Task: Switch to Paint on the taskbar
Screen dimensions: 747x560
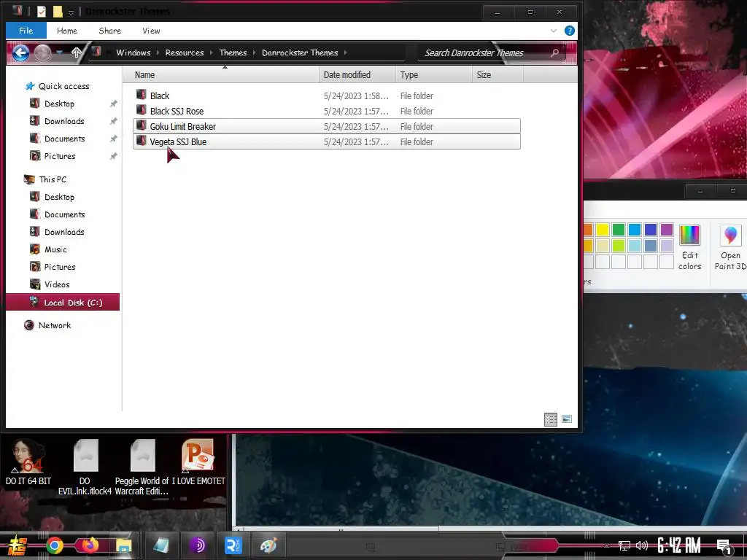Action: (268, 545)
